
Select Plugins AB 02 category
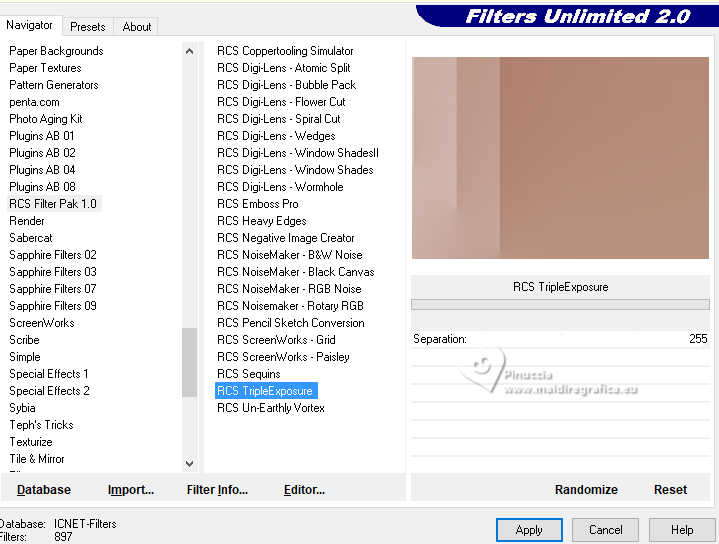(x=42, y=153)
